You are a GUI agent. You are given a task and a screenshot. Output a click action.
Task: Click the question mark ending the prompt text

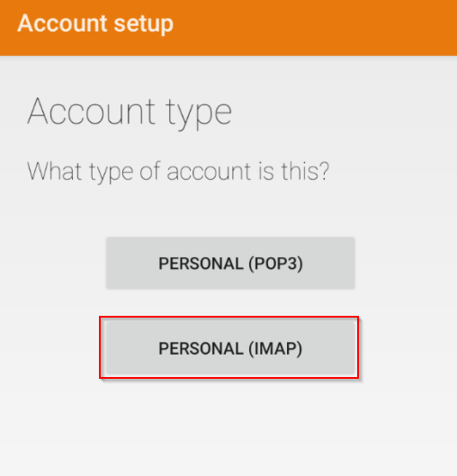[x=324, y=171]
